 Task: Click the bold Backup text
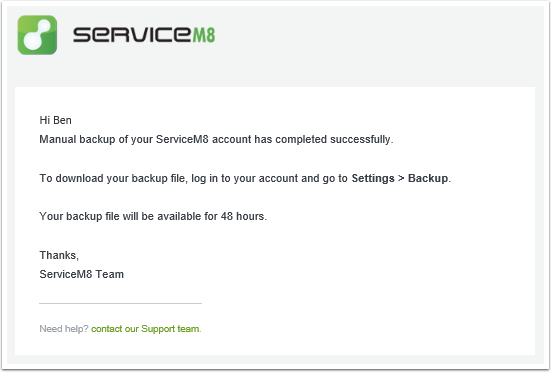[x=428, y=178]
